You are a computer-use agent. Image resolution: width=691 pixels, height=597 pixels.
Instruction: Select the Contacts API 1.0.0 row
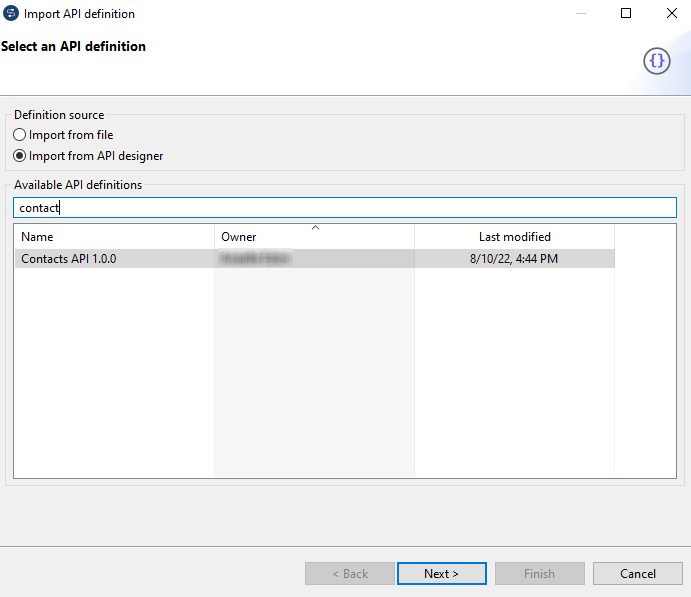[69, 259]
